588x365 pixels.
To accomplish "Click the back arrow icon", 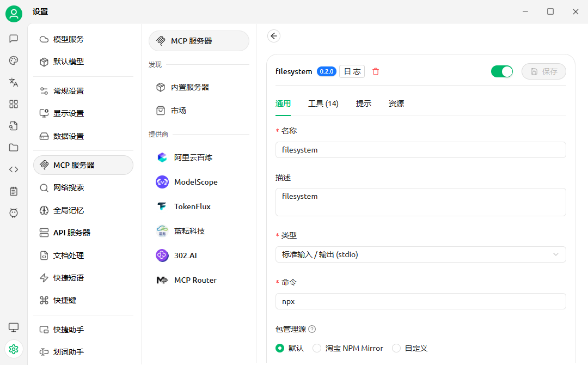I will [x=274, y=36].
